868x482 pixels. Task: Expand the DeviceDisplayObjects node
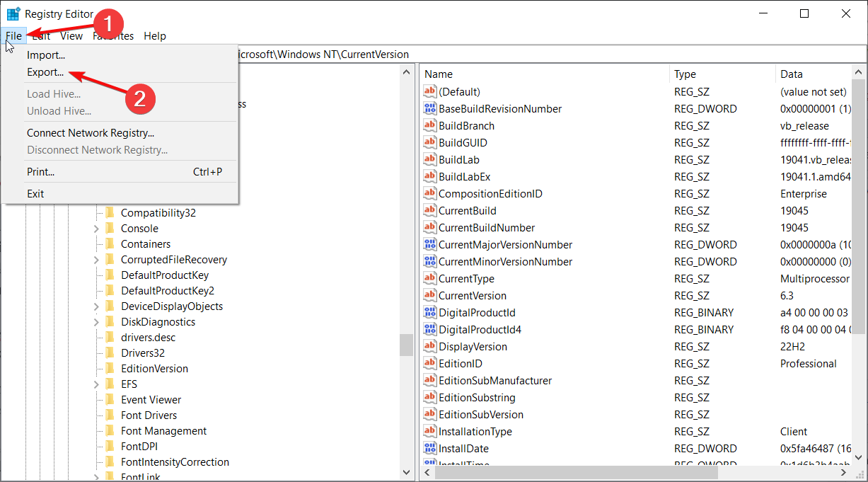click(96, 306)
